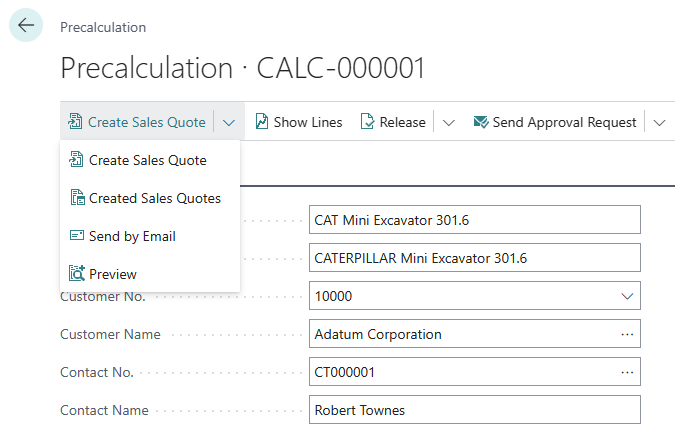Open Customer Name lookup ellipsis
The image size is (675, 433).
pos(627,334)
